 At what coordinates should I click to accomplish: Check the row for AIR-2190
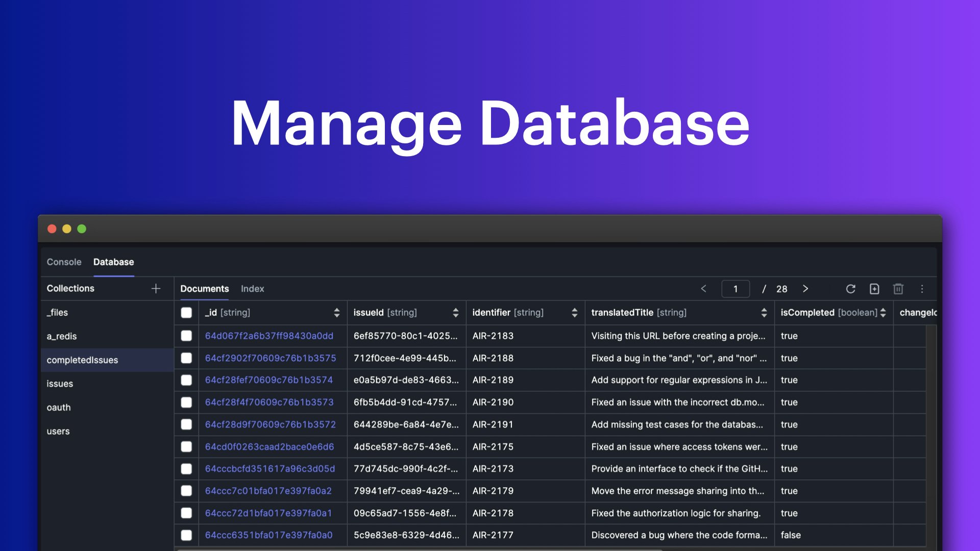[186, 403]
